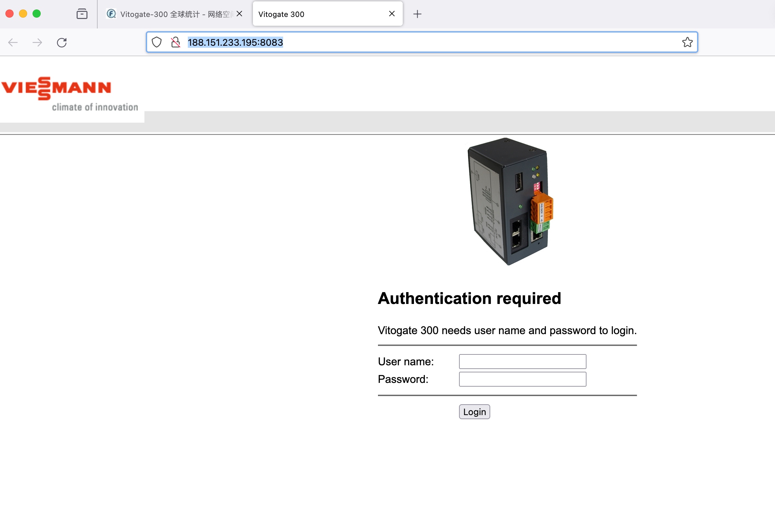Switch to the Vitogate-300 全球统计 tab
The height and width of the screenshot is (532, 775).
click(174, 14)
